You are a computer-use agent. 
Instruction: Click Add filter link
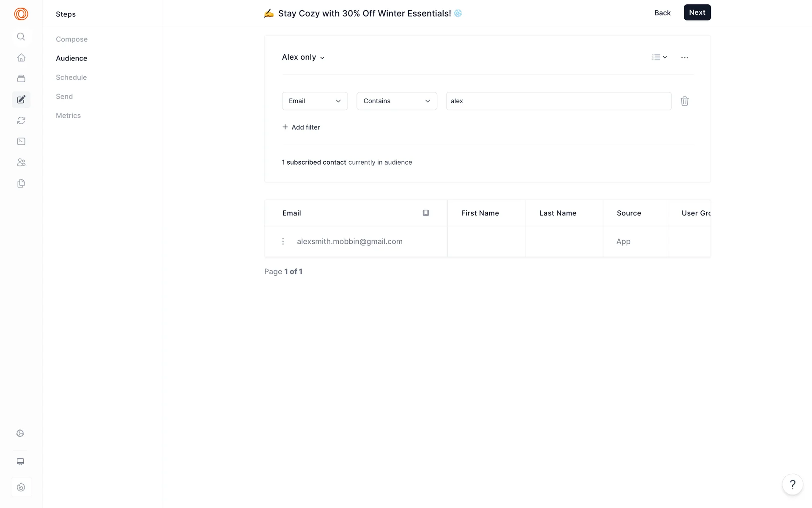coord(301,127)
